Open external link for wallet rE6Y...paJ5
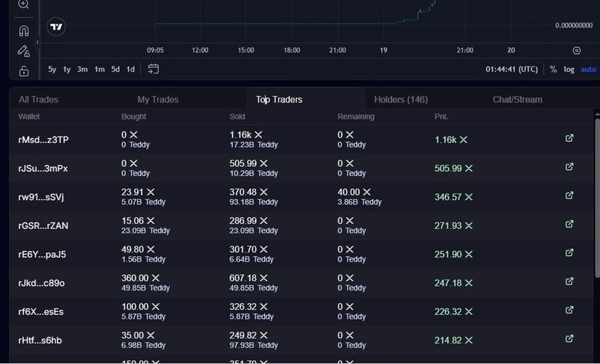 pyautogui.click(x=569, y=252)
